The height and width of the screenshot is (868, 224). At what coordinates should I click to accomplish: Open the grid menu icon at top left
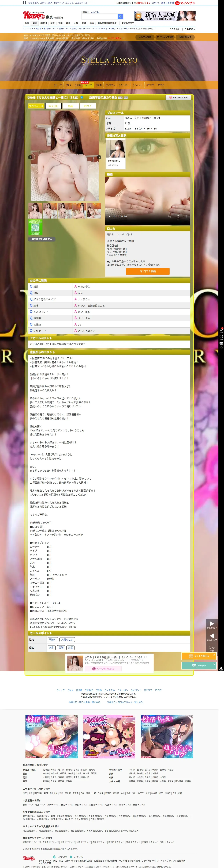coord(24,3)
